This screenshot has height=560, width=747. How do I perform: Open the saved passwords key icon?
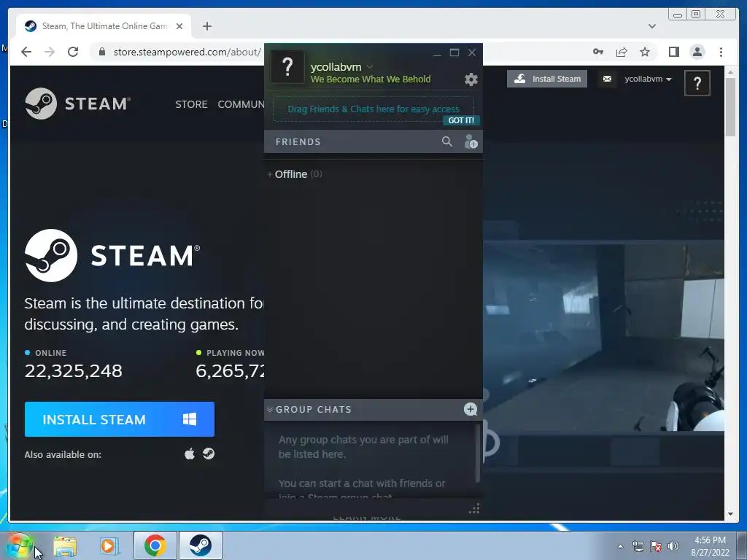click(x=598, y=52)
